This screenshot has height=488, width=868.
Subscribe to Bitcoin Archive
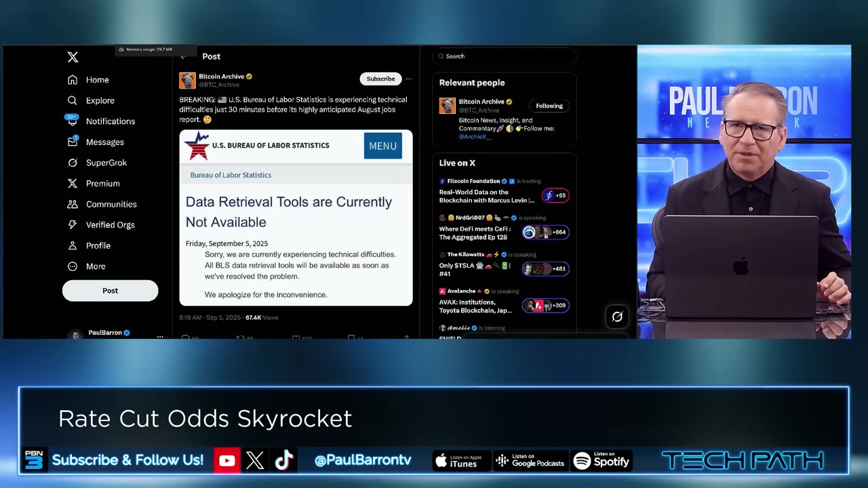coord(380,79)
